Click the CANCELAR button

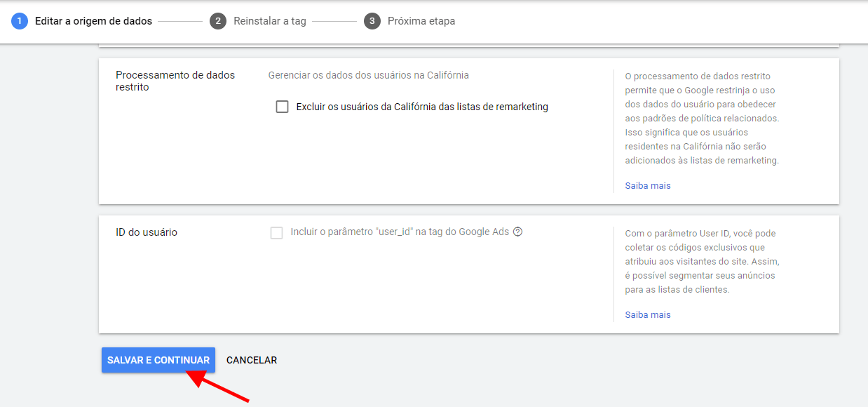tap(252, 360)
